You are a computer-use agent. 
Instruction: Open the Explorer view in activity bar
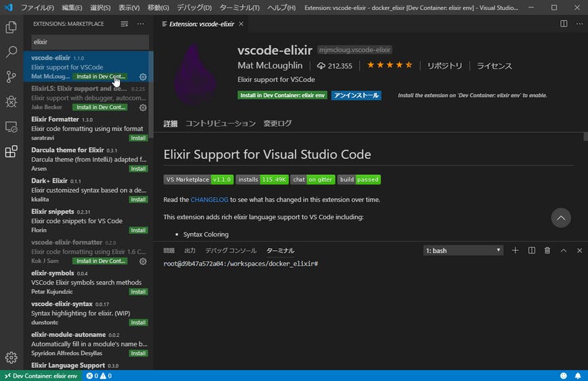12,27
